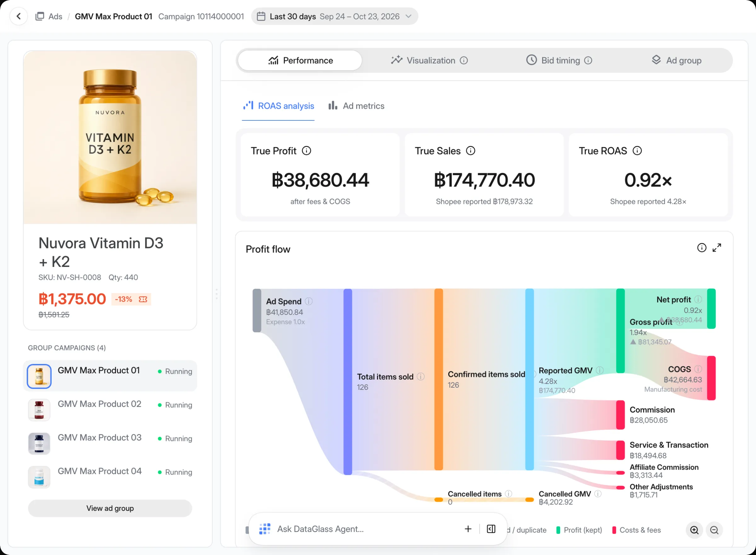This screenshot has height=555, width=756.
Task: Click the COGS info icon
Action: tap(698, 369)
